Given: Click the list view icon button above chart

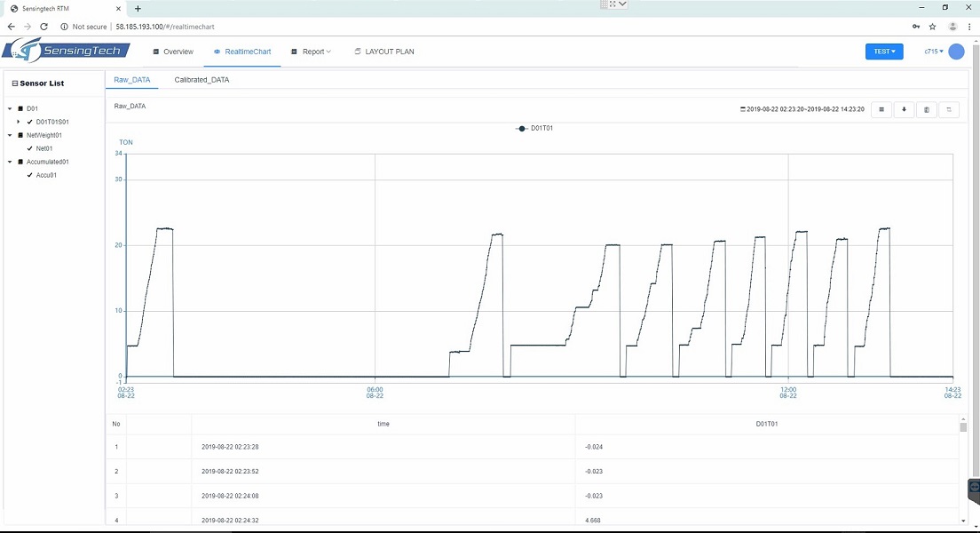Looking at the screenshot, I should pos(881,109).
